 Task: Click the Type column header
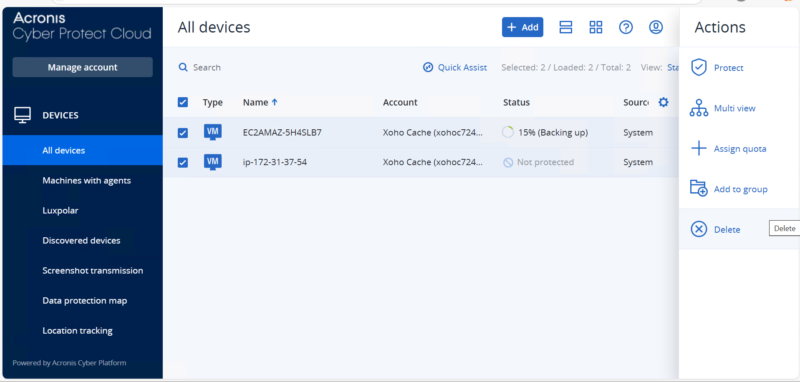pos(213,102)
